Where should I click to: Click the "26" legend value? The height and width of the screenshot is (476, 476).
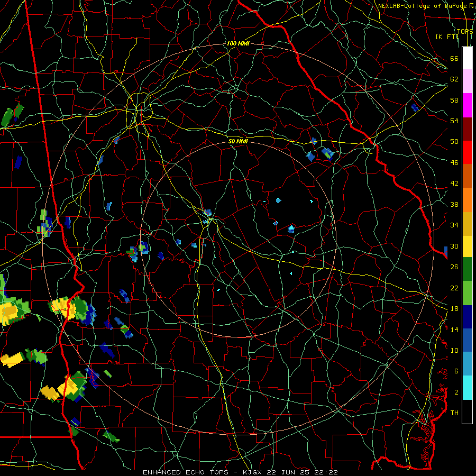[454, 267]
